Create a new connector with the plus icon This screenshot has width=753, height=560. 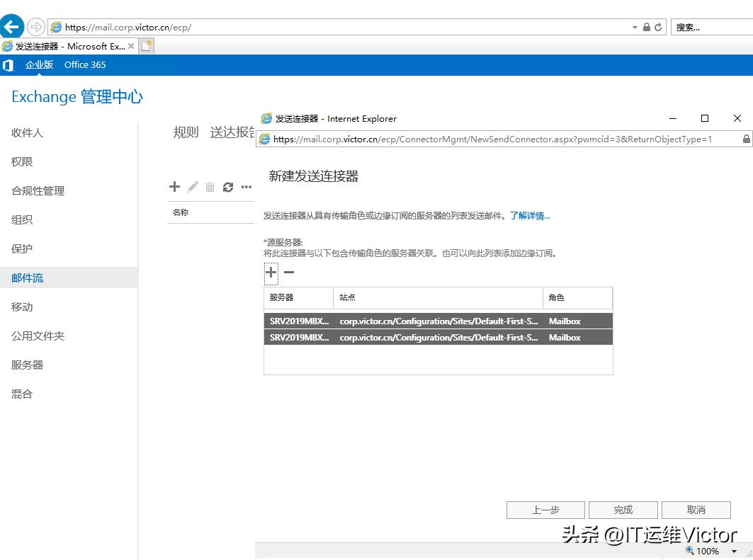[174, 187]
